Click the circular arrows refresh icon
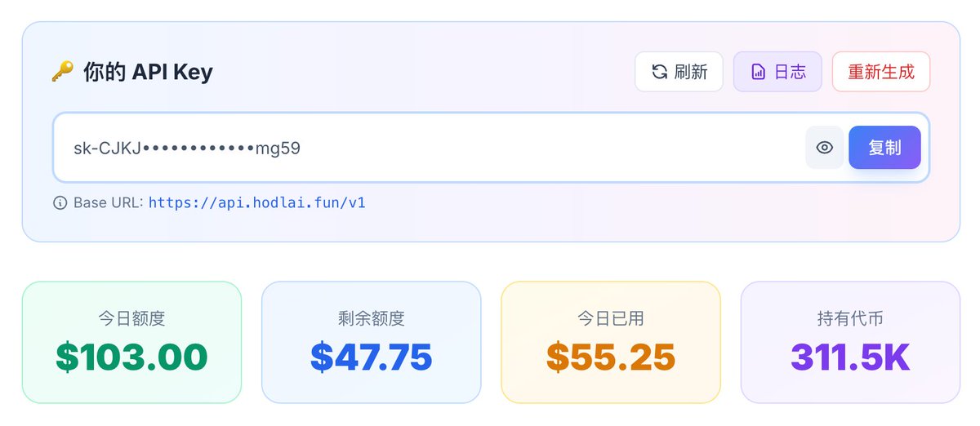The height and width of the screenshot is (426, 980). (659, 72)
